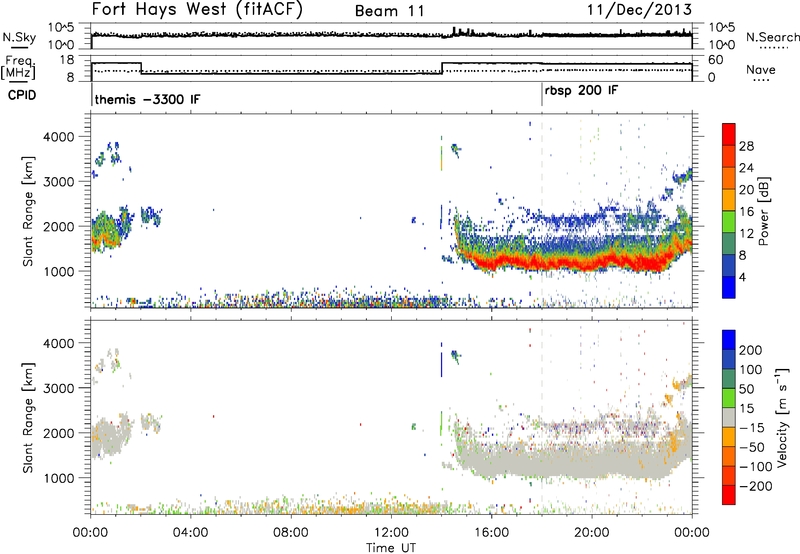800x554 pixels.
Task: Click the '18' frequency axis tick
Action: click(x=67, y=60)
